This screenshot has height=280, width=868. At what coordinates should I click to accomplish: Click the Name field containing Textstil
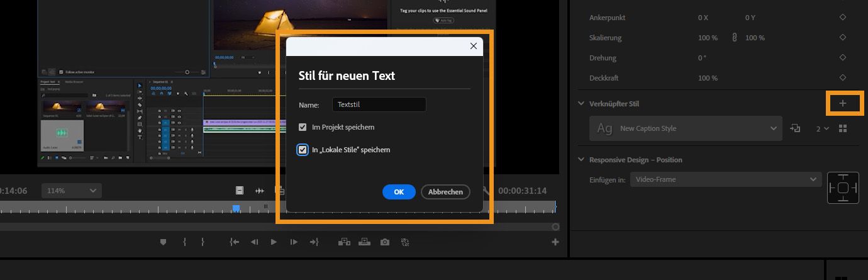[379, 105]
